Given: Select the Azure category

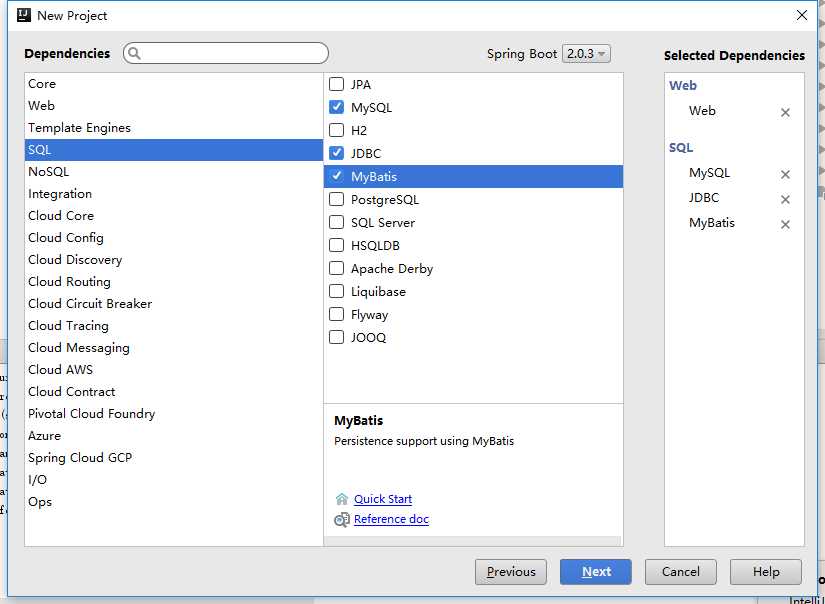Looking at the screenshot, I should point(174,436).
